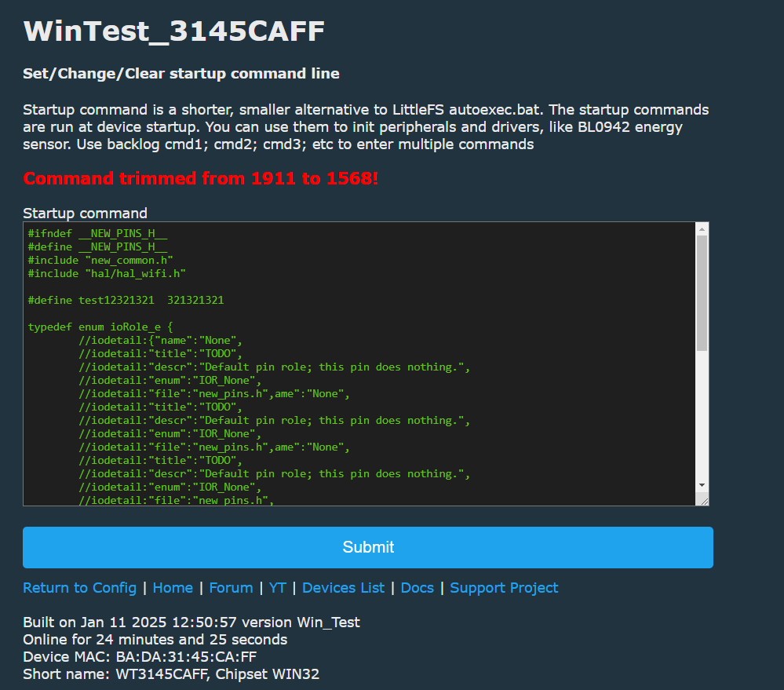Click the '#include "hal/hal_wifi.h"' line

107,273
